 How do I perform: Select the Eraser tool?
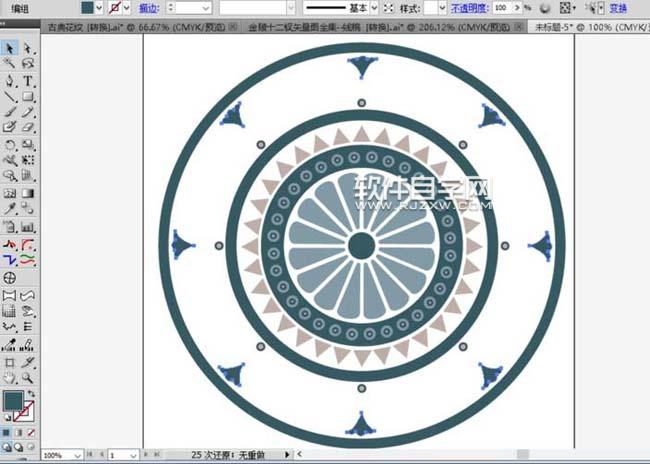click(28, 127)
